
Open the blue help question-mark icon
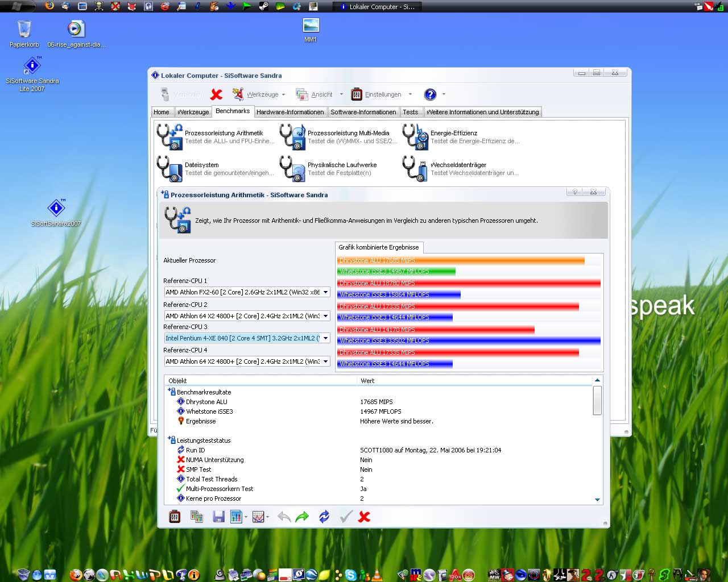431,94
